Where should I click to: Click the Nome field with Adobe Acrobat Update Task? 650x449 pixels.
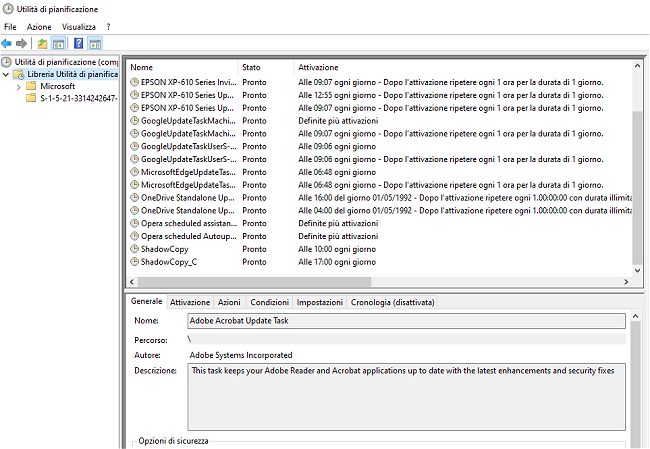click(406, 320)
